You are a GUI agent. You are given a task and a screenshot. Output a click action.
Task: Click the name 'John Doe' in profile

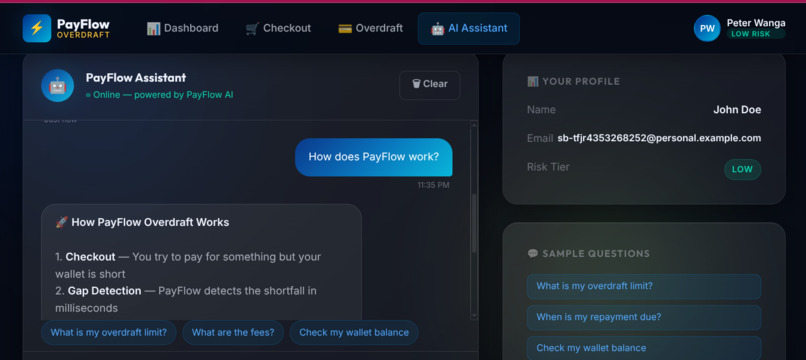coord(737,110)
